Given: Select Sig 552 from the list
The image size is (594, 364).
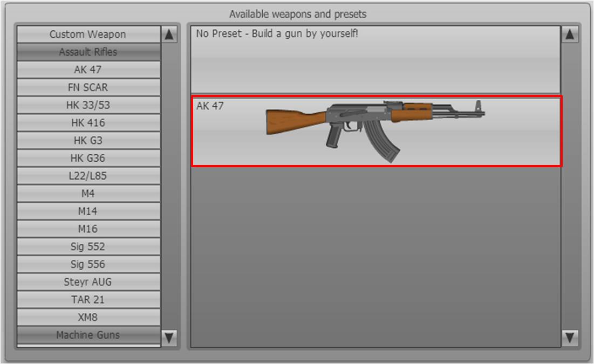Looking at the screenshot, I should 88,246.
